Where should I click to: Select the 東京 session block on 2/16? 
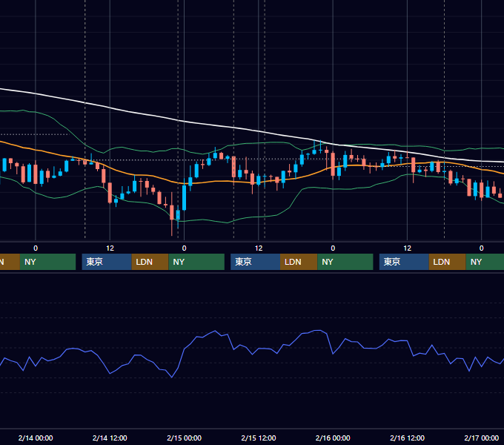click(x=404, y=262)
